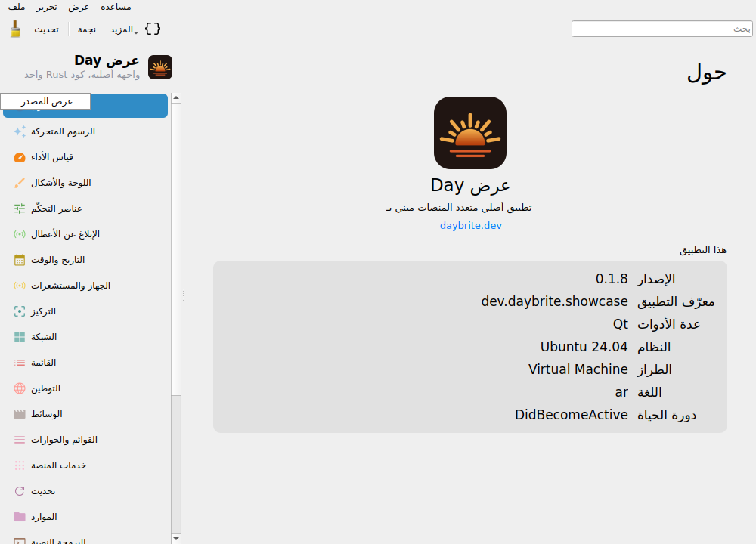Open the تحرير menu
Screen dimensions: 756x544
point(46,7)
